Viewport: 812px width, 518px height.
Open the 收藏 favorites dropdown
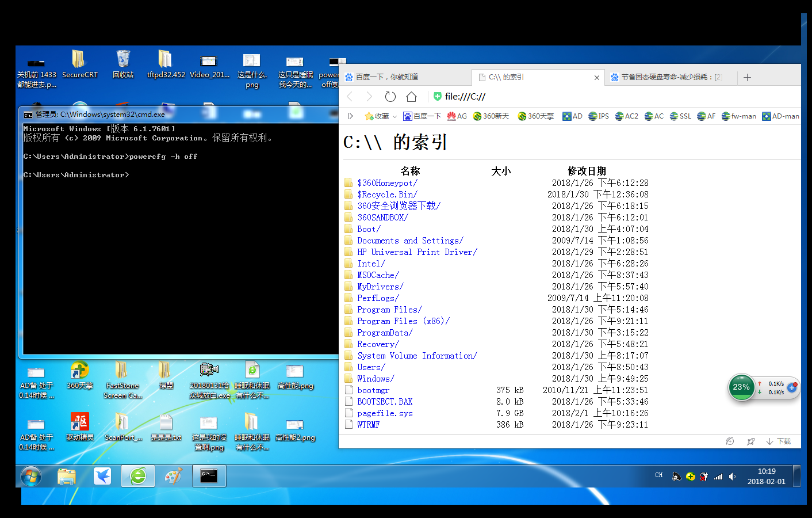point(381,116)
